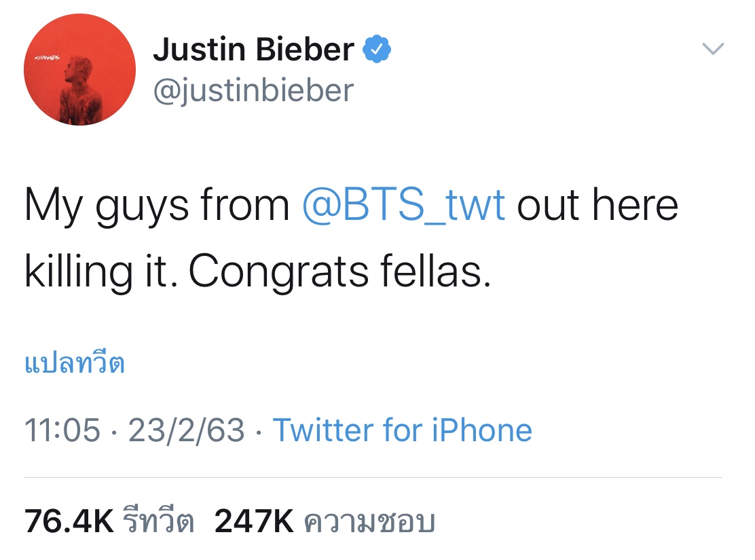Tap the แปลทวีต translate tweet link
The height and width of the screenshot is (560, 755).
(x=75, y=365)
